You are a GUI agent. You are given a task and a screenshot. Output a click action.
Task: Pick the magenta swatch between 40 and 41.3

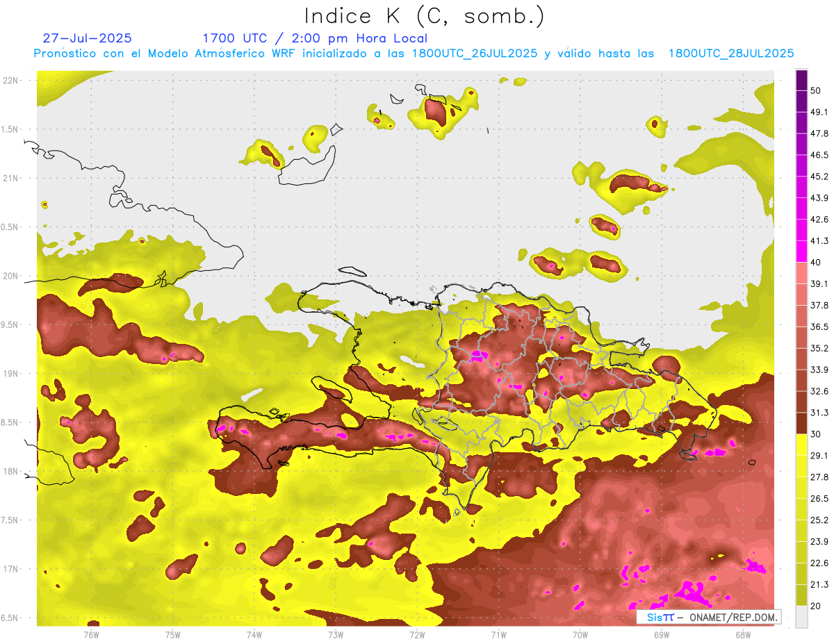pyautogui.click(x=801, y=251)
